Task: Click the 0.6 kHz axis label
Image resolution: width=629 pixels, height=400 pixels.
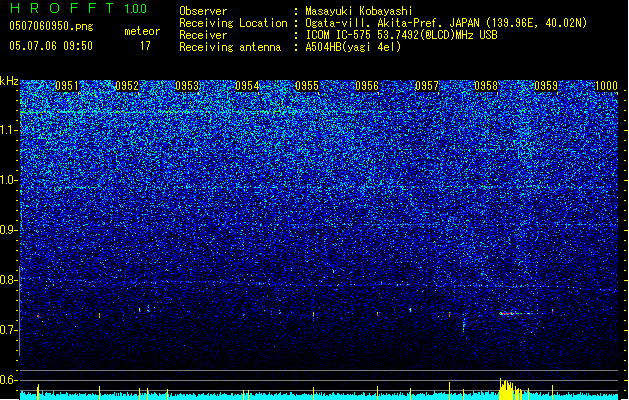Action: (8, 380)
